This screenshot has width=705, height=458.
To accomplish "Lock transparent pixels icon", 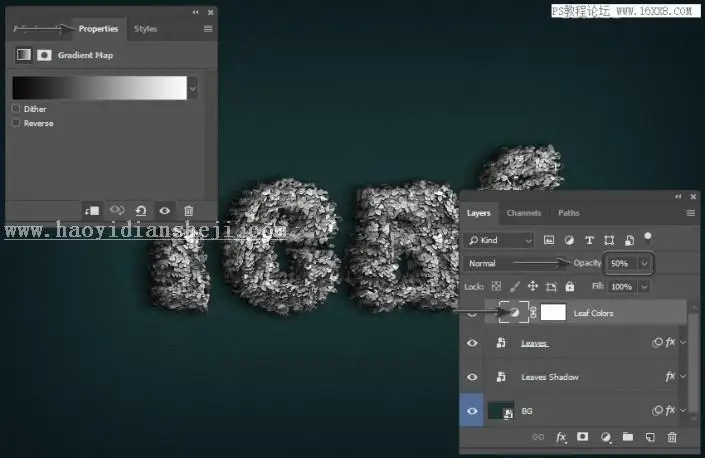I will click(496, 286).
